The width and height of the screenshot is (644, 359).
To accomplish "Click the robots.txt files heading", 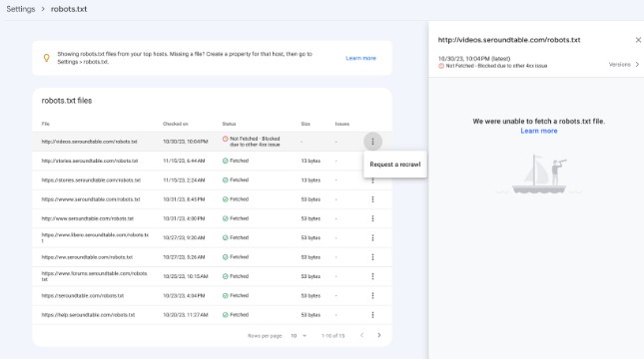I will tap(67, 101).
